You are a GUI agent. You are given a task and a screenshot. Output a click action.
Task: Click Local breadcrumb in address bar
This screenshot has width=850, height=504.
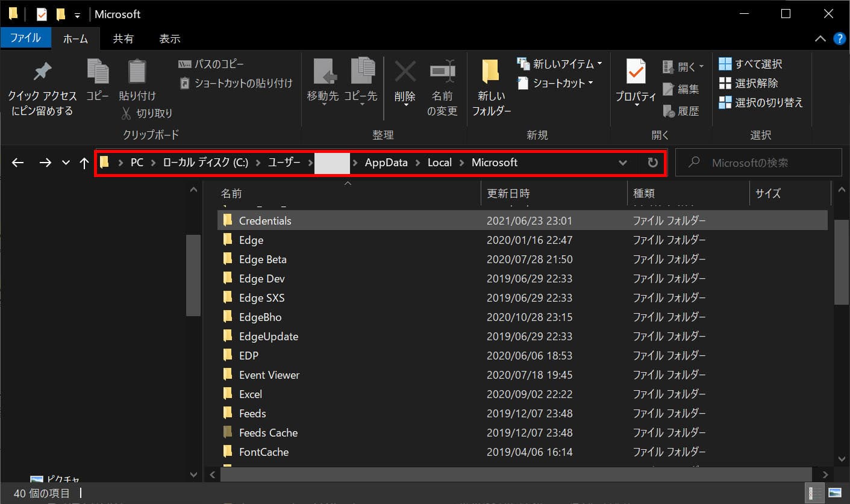click(x=440, y=163)
